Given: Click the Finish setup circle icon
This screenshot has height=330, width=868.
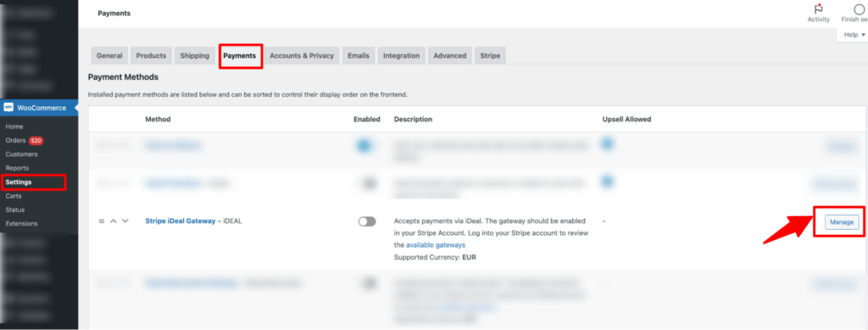Looking at the screenshot, I should [x=860, y=9].
